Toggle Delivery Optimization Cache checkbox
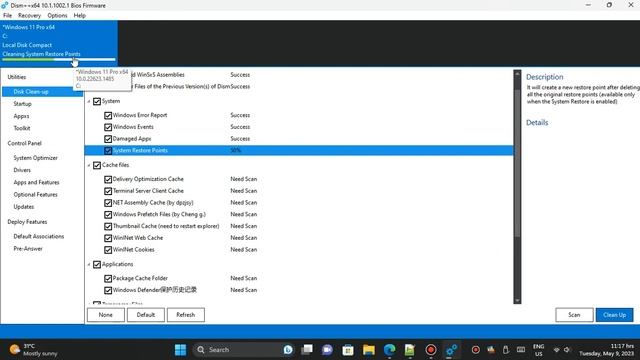Image resolution: width=640 pixels, height=360 pixels. [x=108, y=179]
